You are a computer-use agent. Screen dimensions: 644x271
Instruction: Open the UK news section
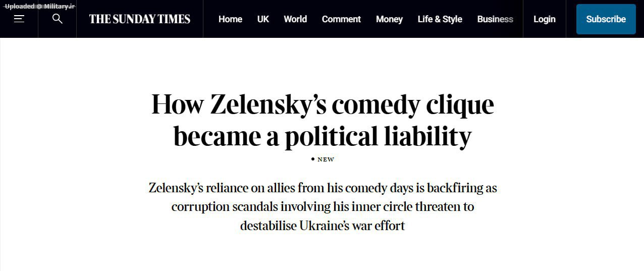coord(263,19)
